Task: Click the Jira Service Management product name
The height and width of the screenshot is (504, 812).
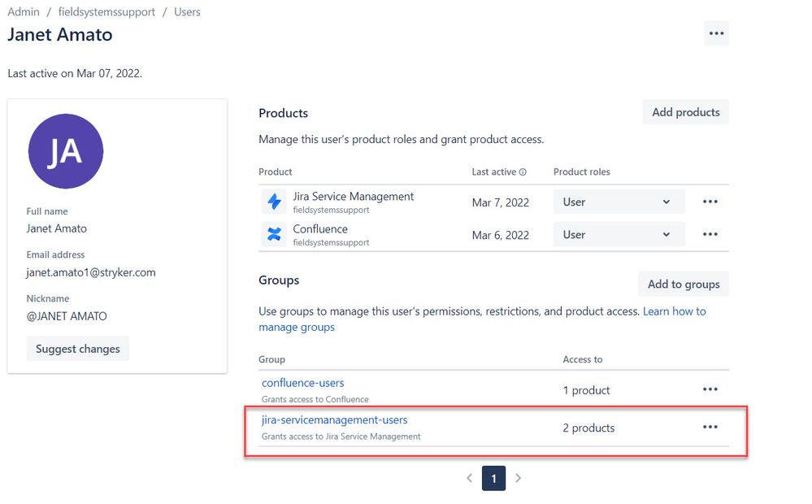Action: click(x=354, y=197)
